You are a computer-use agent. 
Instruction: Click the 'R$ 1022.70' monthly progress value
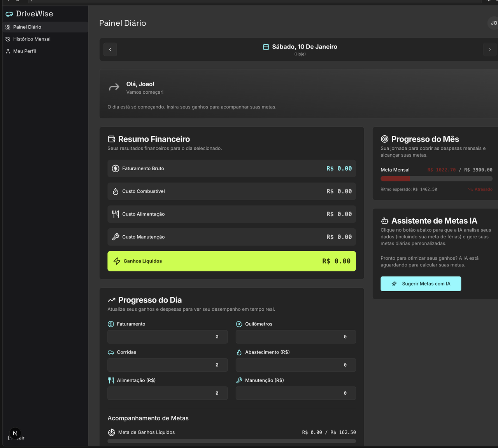point(441,170)
